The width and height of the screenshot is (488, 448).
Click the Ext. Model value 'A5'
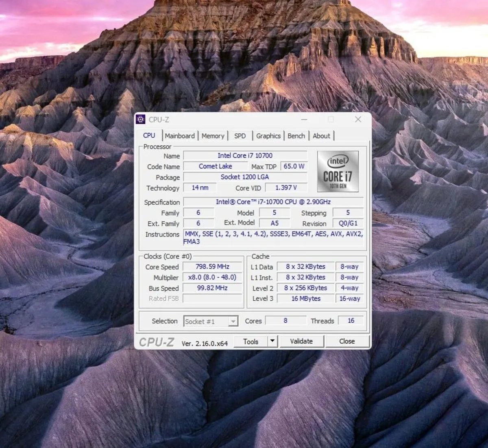tap(275, 223)
